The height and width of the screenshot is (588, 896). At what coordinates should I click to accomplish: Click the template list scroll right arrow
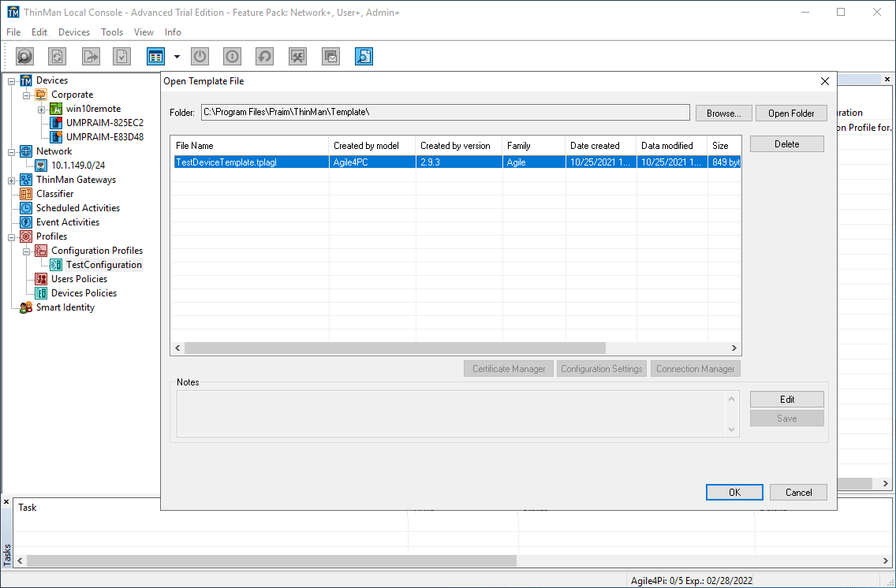(734, 348)
